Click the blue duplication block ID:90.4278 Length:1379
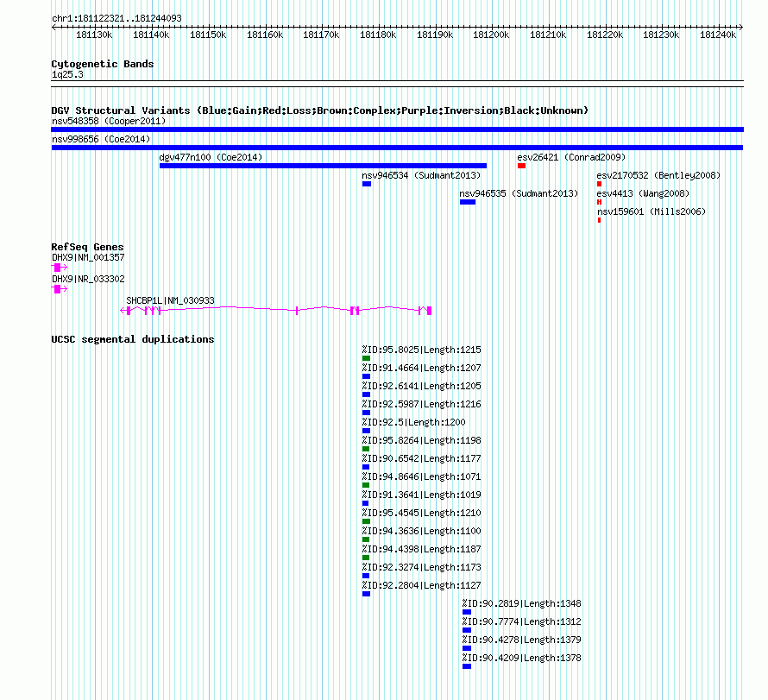 point(467,648)
